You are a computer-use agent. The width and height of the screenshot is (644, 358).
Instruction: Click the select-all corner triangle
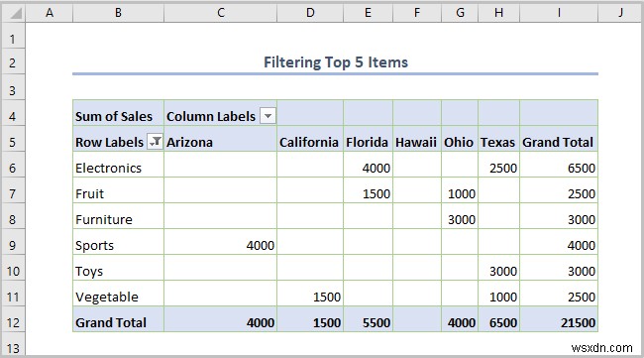15,14
